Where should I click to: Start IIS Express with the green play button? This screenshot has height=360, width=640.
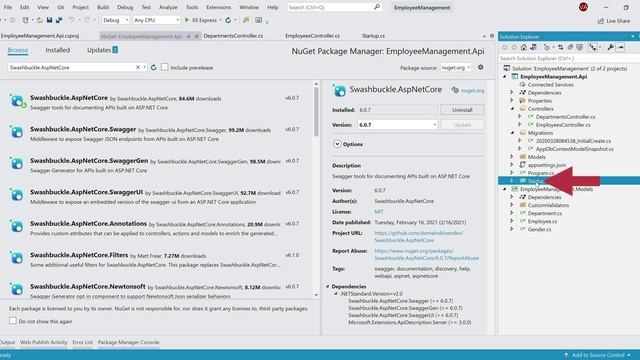point(187,20)
